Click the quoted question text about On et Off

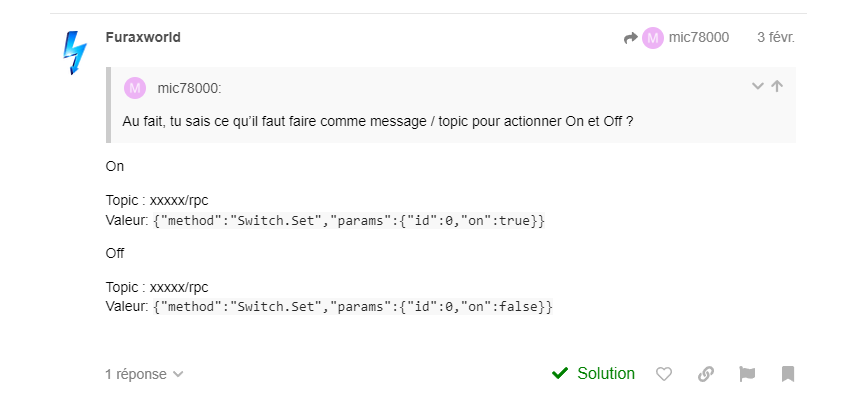(x=378, y=121)
